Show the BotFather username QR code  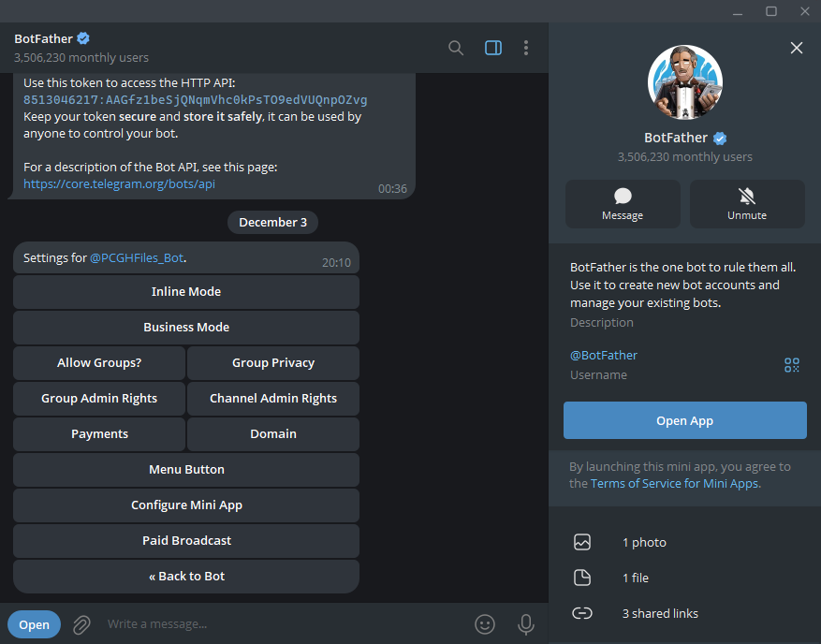(792, 365)
